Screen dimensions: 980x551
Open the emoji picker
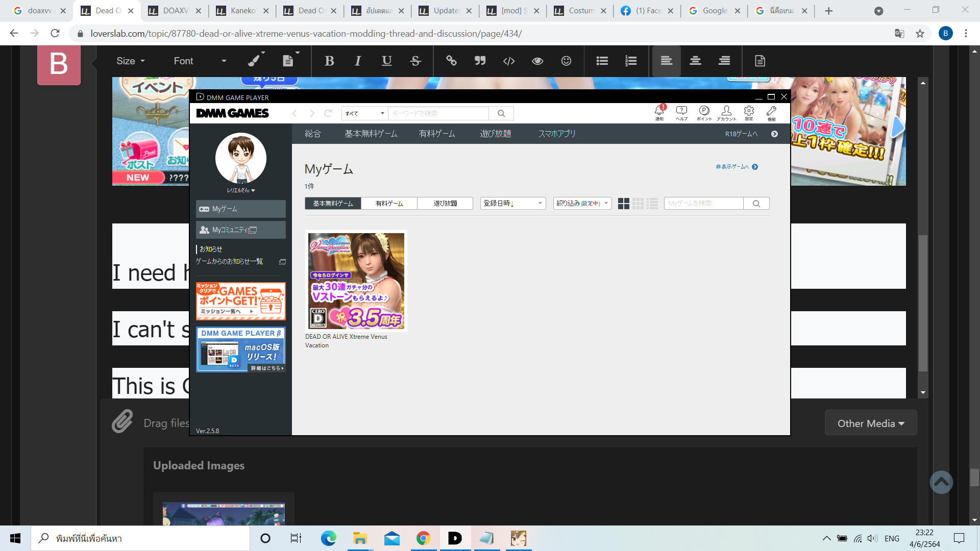coord(566,61)
